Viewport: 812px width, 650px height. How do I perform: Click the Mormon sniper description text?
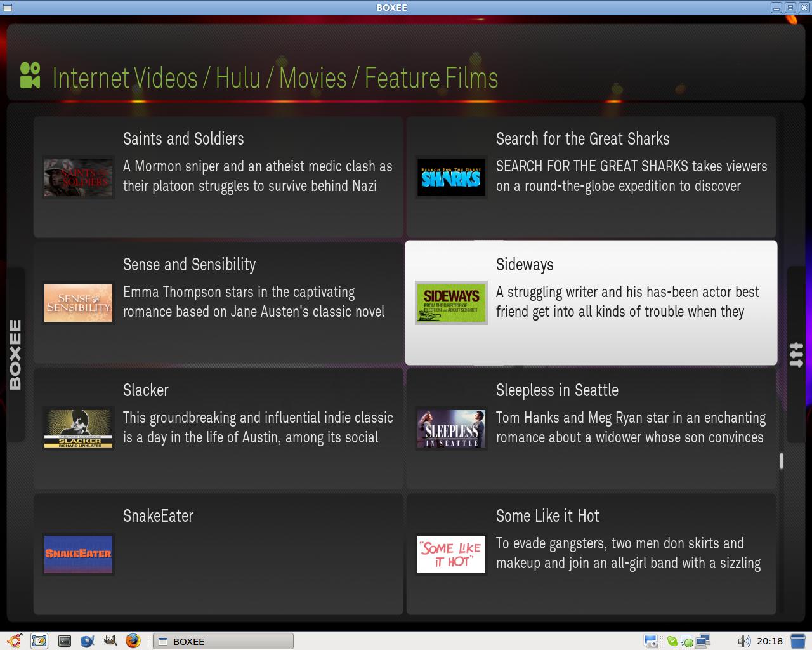click(258, 176)
